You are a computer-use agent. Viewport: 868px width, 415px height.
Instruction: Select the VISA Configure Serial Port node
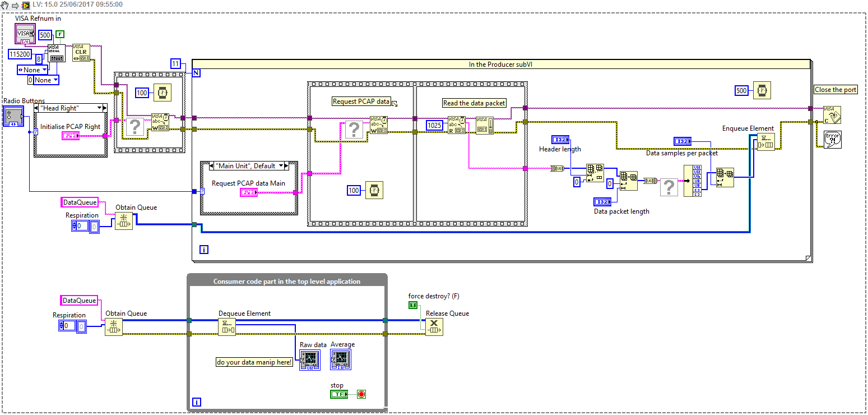tap(57, 54)
